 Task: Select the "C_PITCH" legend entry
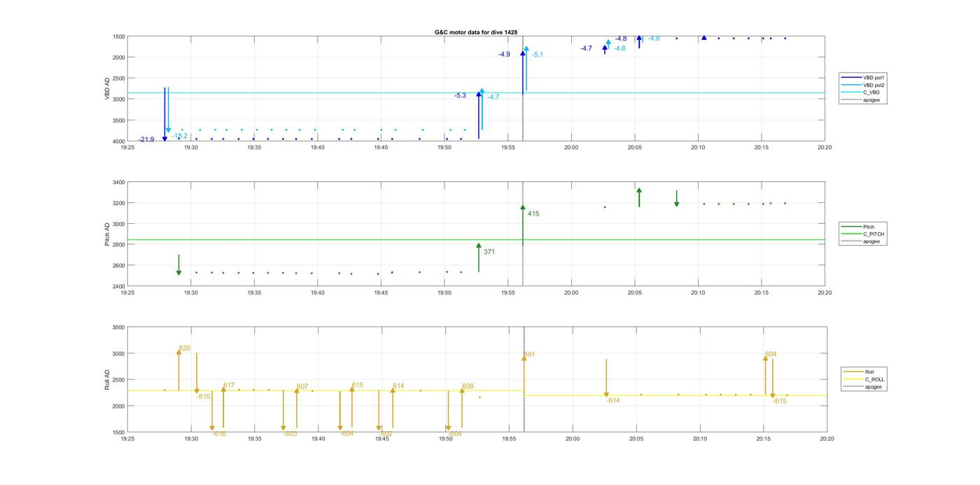[863, 234]
